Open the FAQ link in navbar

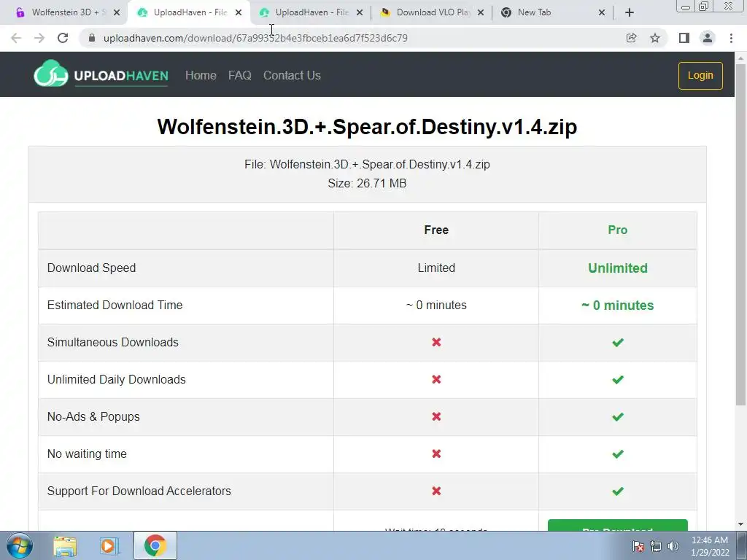point(239,75)
